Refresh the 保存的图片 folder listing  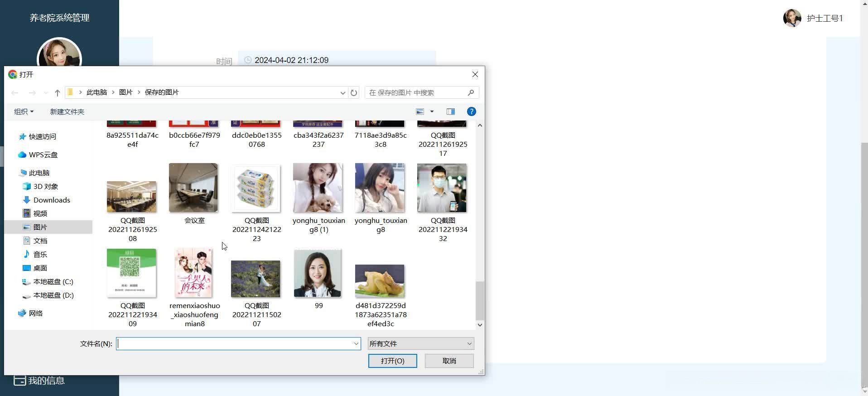point(354,93)
